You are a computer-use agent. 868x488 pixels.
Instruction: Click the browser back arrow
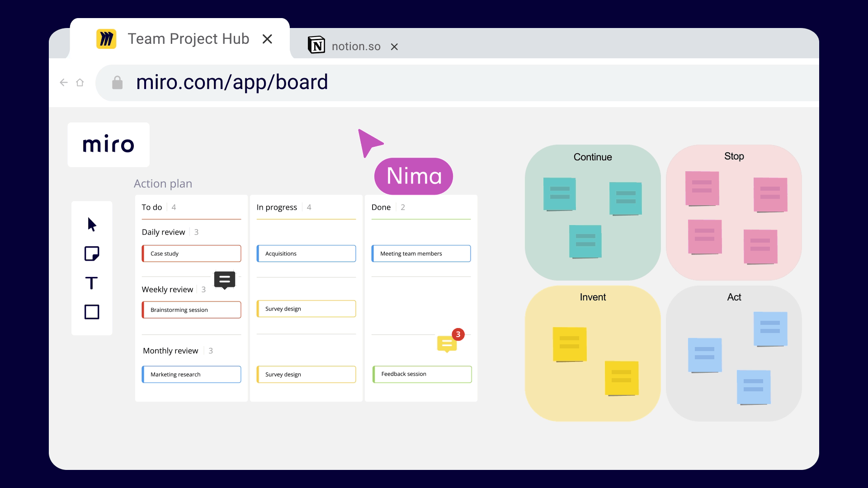[x=63, y=82]
